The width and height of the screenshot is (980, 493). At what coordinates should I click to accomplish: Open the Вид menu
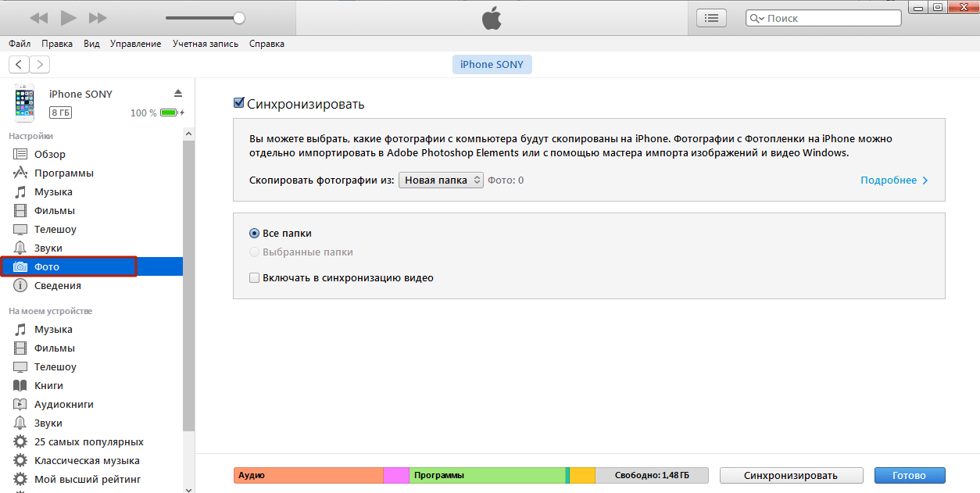91,44
